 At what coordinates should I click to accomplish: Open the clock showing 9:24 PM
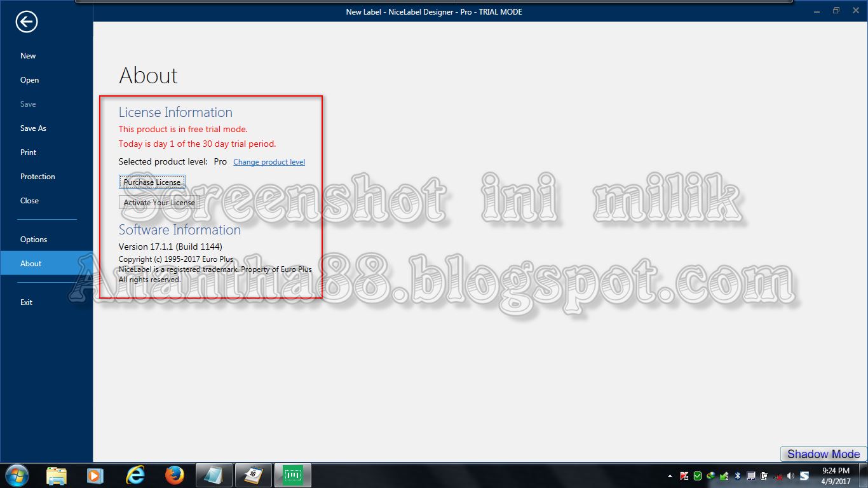[x=836, y=476]
